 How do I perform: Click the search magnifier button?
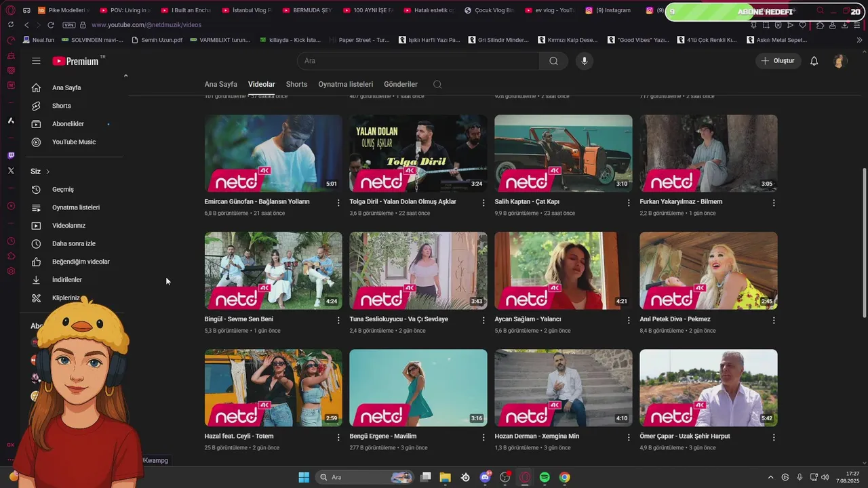pos(554,61)
